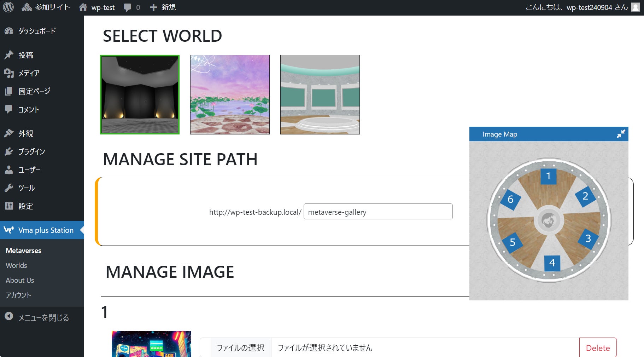Click the メディア media icon
The height and width of the screenshot is (357, 644).
point(9,73)
